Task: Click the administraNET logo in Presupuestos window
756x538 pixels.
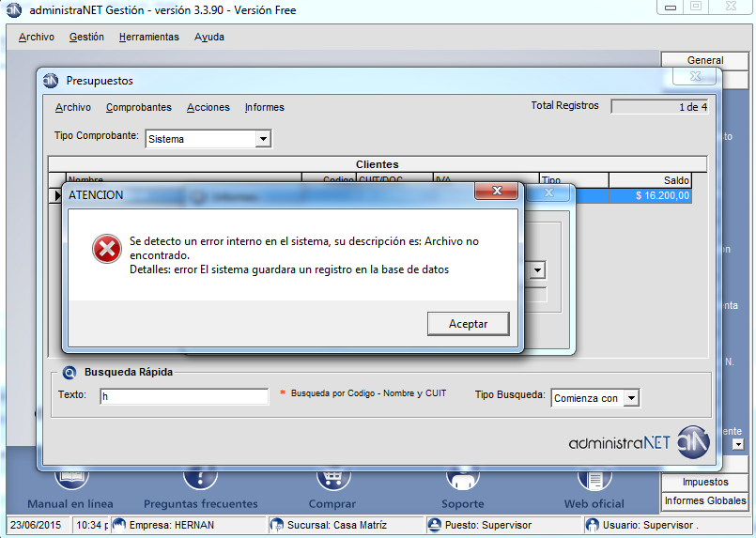Action: 640,442
